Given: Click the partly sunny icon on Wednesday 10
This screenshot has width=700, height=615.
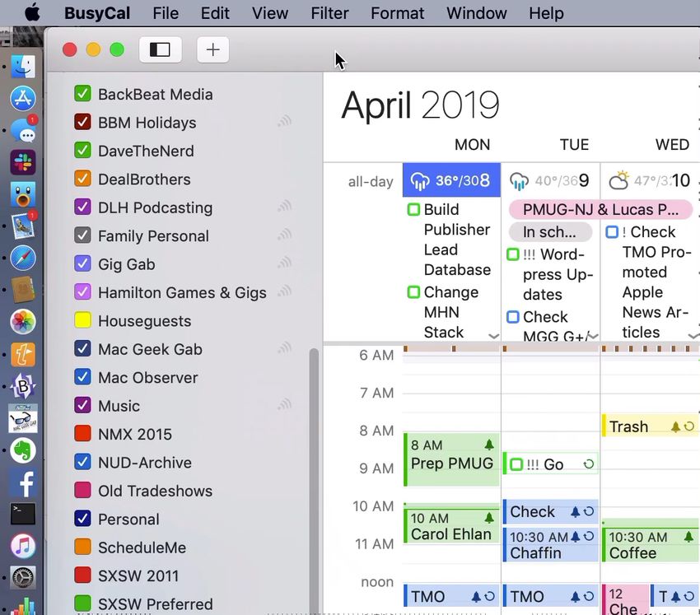Looking at the screenshot, I should pos(618,180).
